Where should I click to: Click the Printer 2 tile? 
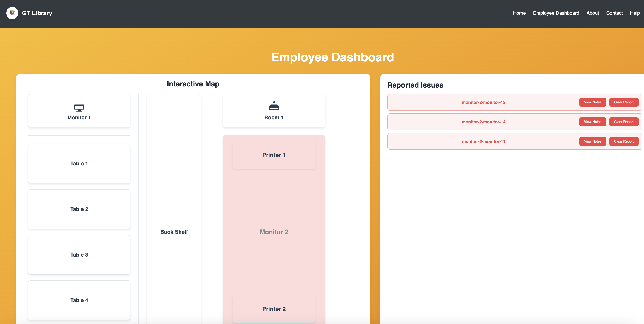click(274, 309)
